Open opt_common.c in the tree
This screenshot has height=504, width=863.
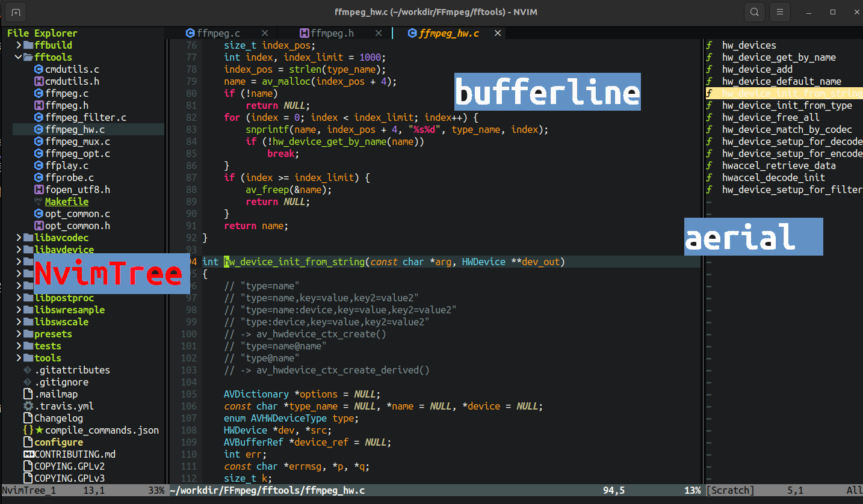point(78,214)
